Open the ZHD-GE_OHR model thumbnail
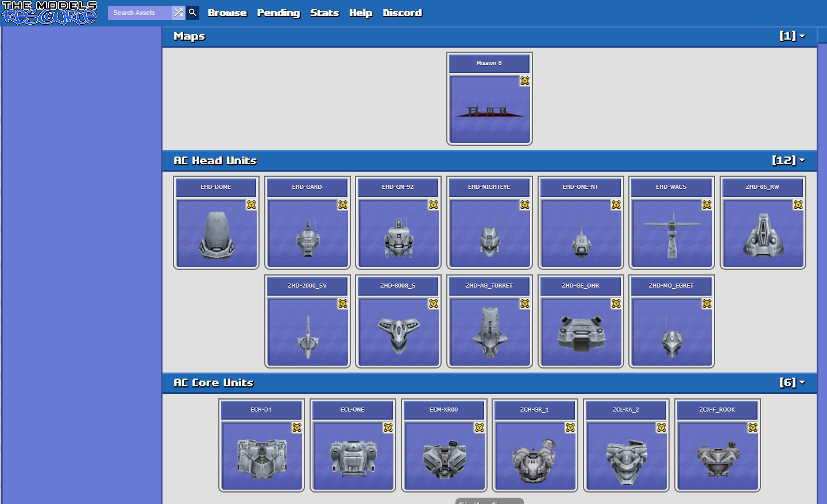 [581, 332]
